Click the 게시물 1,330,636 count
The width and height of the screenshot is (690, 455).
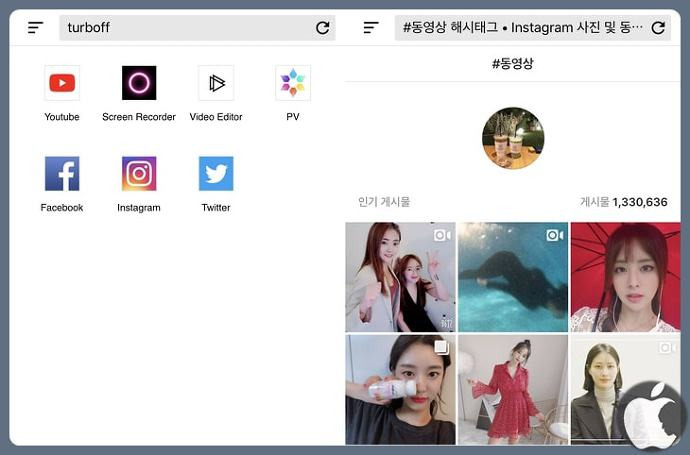624,202
